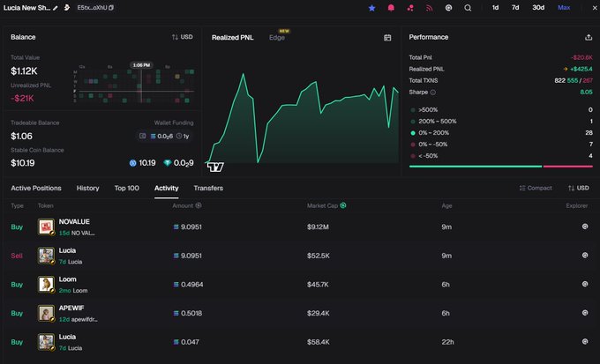600x364 pixels.
Task: Open explorer for Lucia sell row
Action: coord(585,255)
